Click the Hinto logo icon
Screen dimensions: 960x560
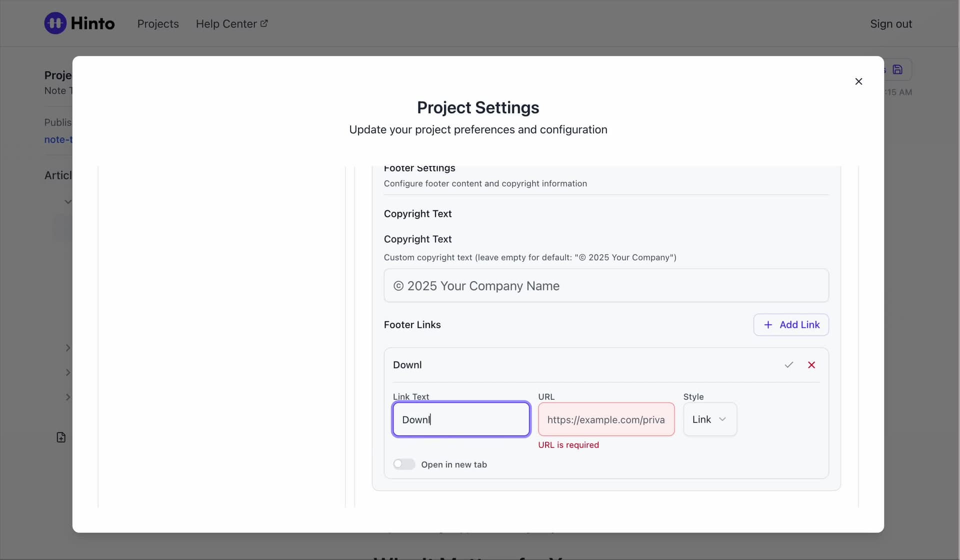tap(55, 23)
